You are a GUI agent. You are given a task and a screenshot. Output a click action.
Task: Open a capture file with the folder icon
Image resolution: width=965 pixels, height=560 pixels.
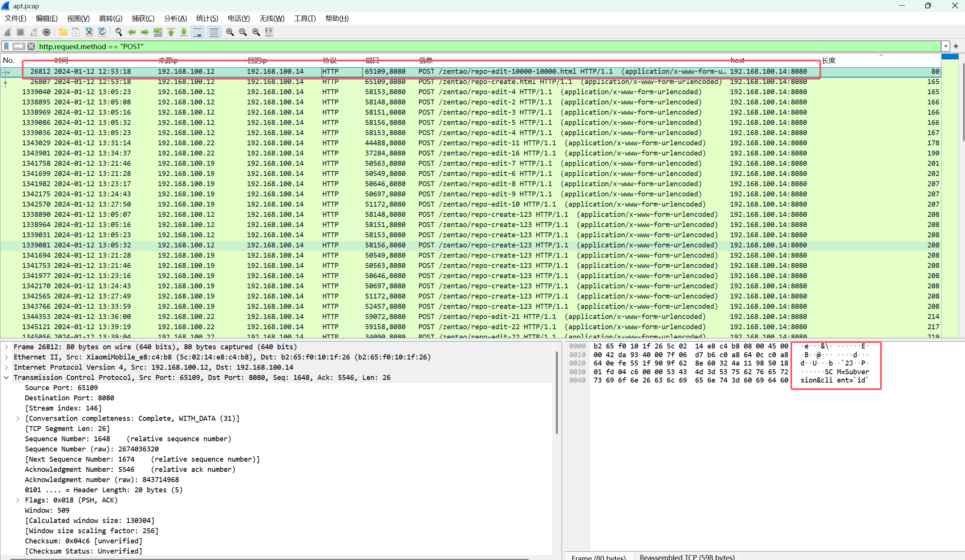(x=63, y=32)
